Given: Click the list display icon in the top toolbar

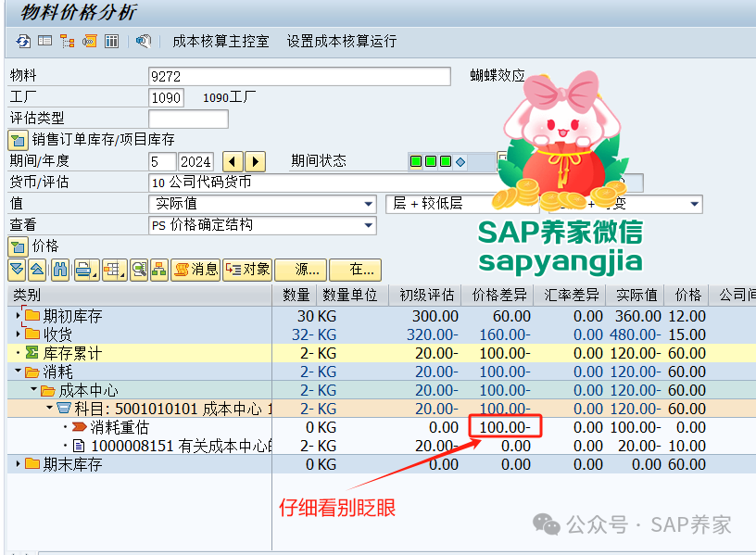Looking at the screenshot, I should point(44,41).
